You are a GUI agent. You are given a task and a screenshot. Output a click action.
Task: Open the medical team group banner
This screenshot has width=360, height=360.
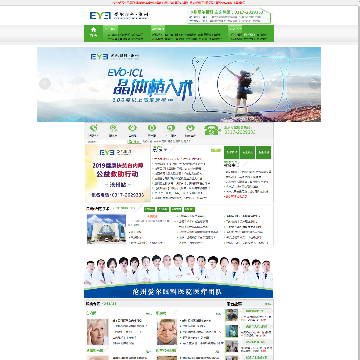click(x=178, y=275)
